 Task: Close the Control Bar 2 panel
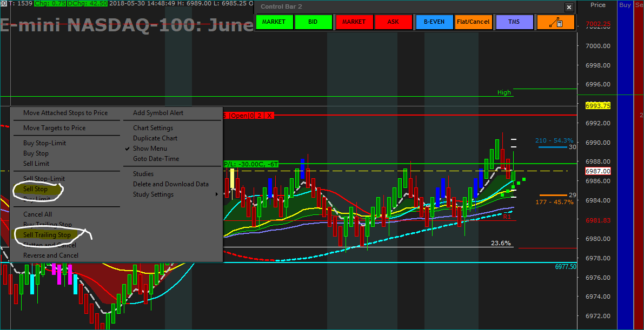(x=569, y=7)
